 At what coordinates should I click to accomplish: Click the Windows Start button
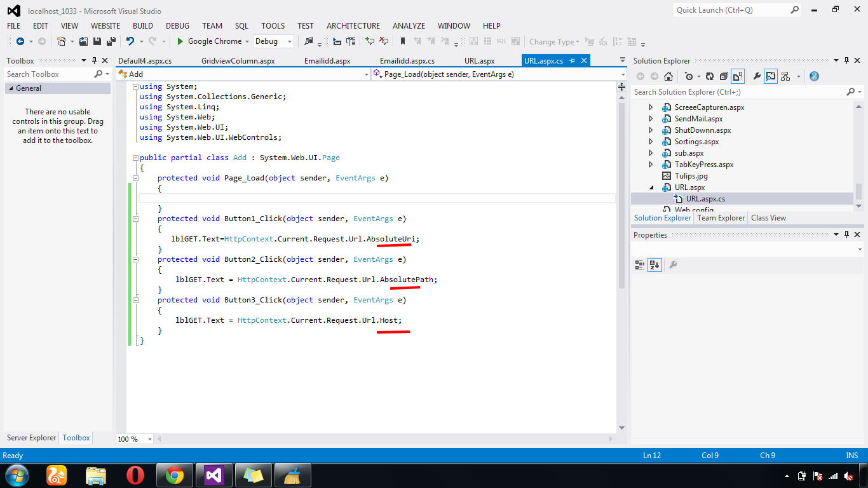pos(17,475)
